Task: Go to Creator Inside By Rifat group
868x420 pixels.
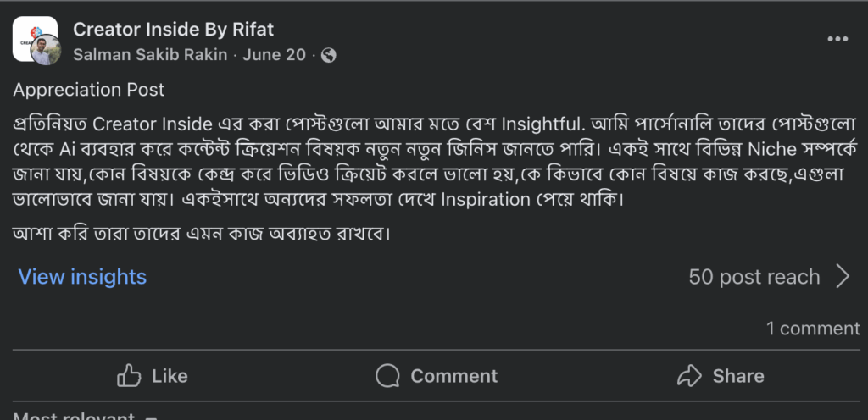Action: coord(174,30)
